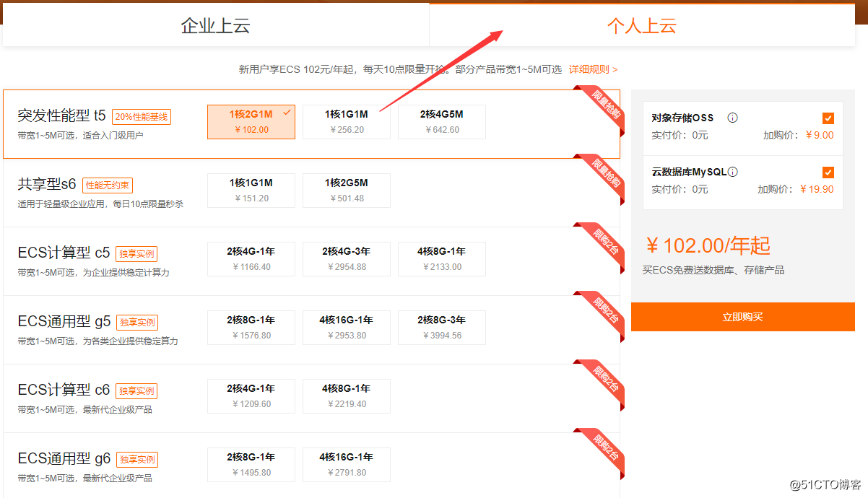Click 独享实例 tag on ECS计算型 c6
Screen dimensions: 868x498
point(136,391)
